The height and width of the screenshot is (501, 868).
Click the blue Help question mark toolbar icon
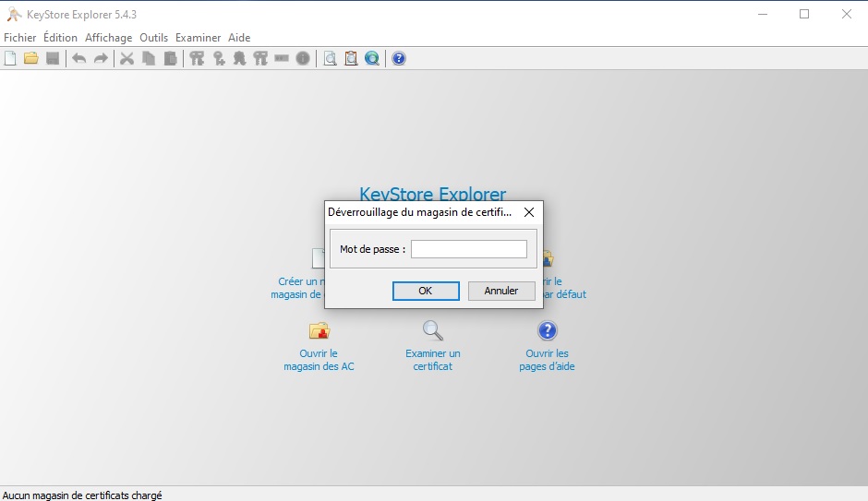[399, 58]
